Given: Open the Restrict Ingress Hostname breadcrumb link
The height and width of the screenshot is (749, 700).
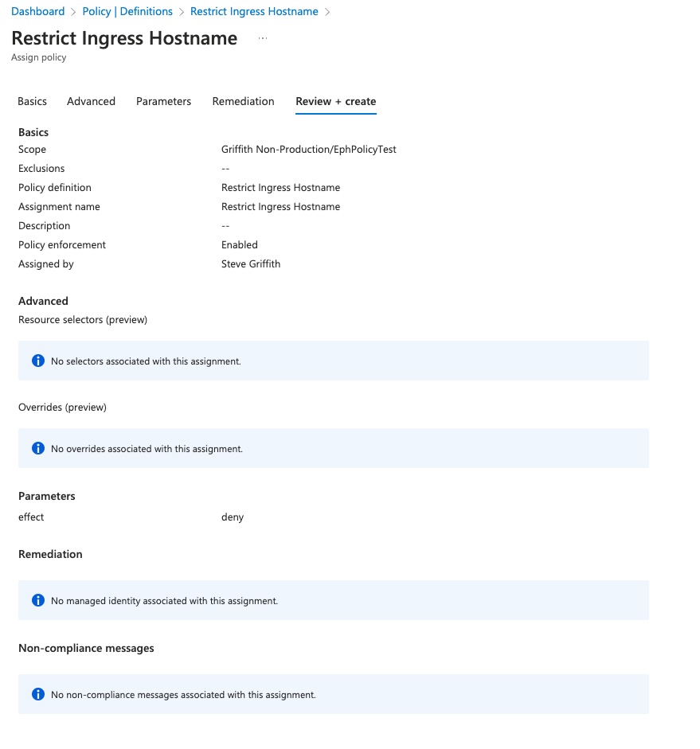Looking at the screenshot, I should click(254, 11).
